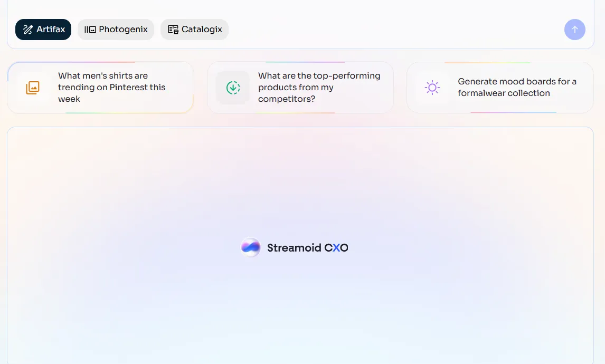Choose the top-performing competitor products suggestion
Image resolution: width=605 pixels, height=364 pixels.
(319, 88)
